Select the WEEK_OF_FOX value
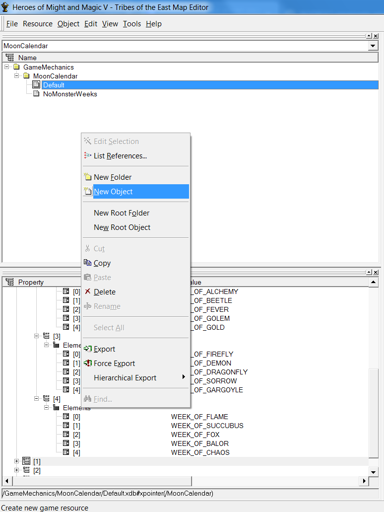Screen dimensions: 384x512 195,435
